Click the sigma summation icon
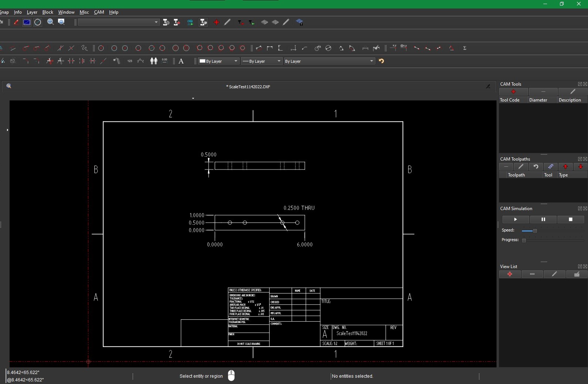588x384 pixels. tap(465, 48)
